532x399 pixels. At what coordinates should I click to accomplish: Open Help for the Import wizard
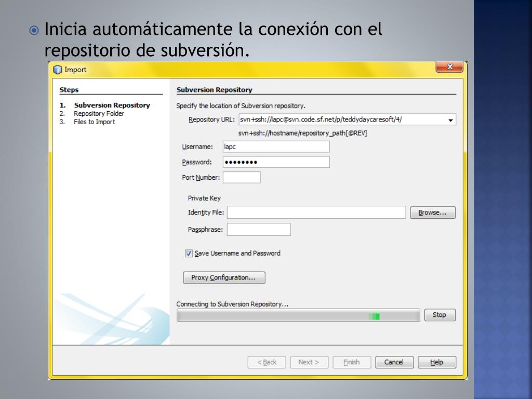click(x=436, y=362)
